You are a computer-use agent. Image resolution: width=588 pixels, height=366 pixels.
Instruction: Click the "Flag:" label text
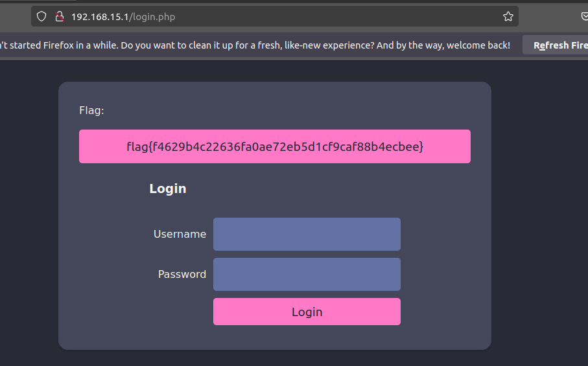(x=91, y=110)
